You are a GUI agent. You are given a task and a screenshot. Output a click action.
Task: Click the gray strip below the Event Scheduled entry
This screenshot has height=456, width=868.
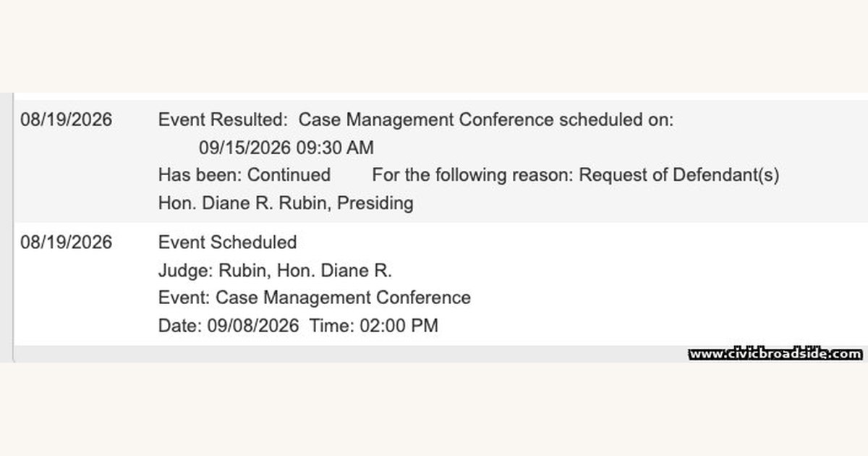441,353
